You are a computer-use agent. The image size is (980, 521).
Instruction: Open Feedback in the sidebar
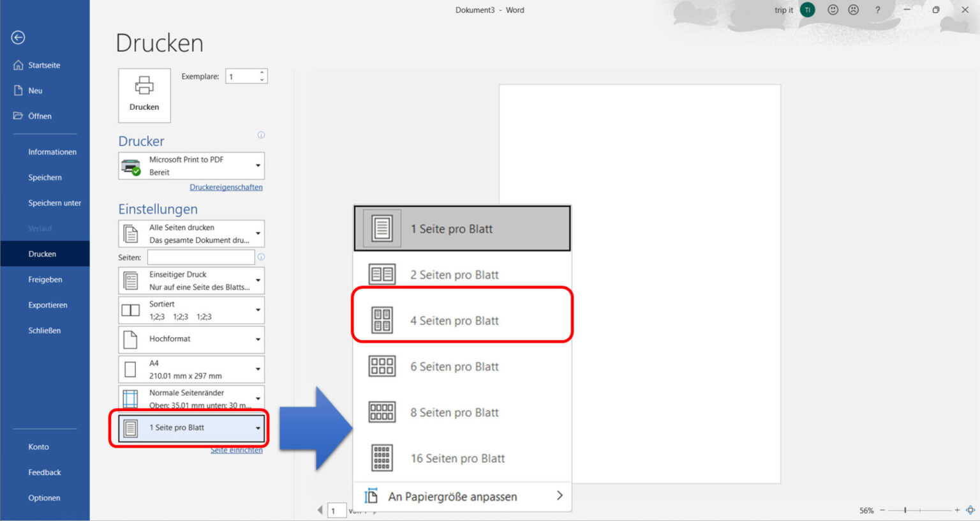pos(45,472)
